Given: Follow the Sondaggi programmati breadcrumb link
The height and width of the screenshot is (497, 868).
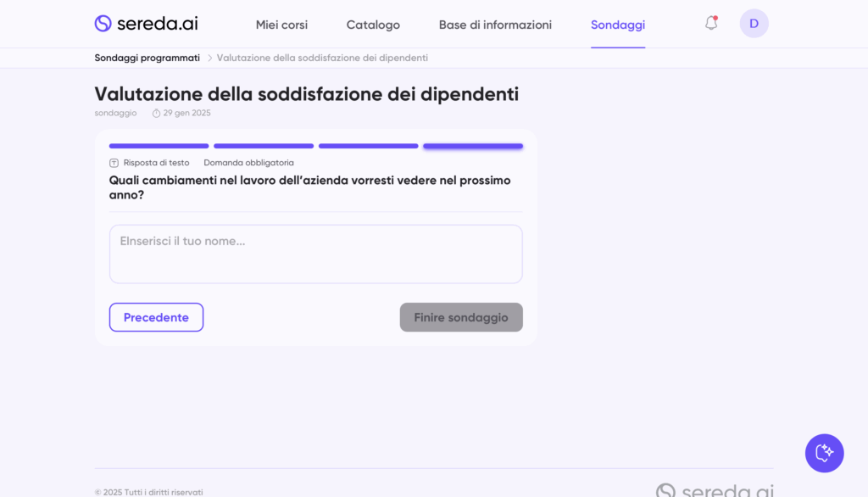Looking at the screenshot, I should point(147,58).
